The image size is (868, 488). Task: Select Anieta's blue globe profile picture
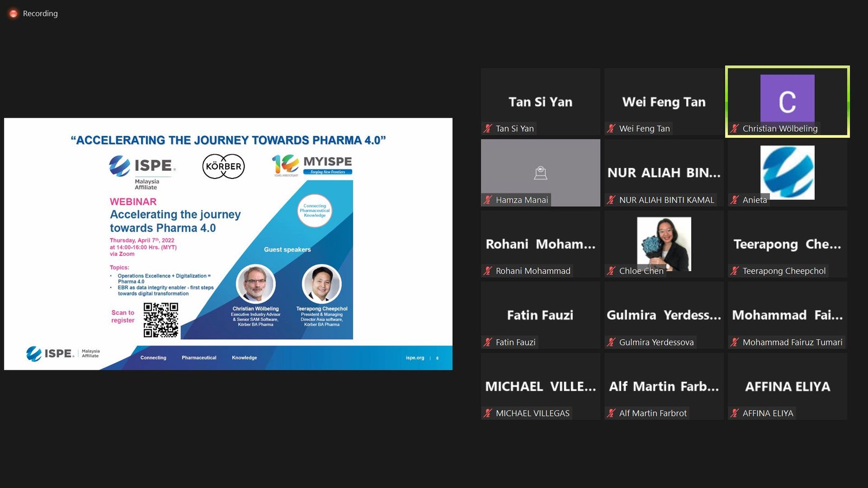point(787,172)
